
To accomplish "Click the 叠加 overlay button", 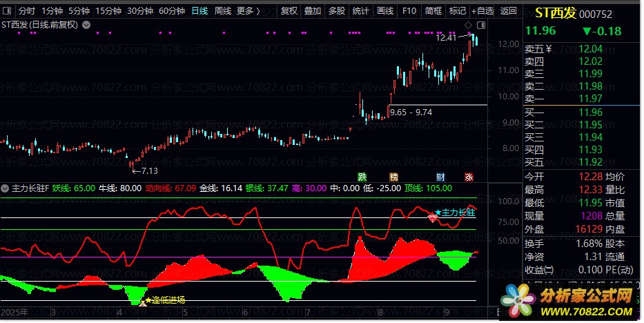I will [313, 11].
